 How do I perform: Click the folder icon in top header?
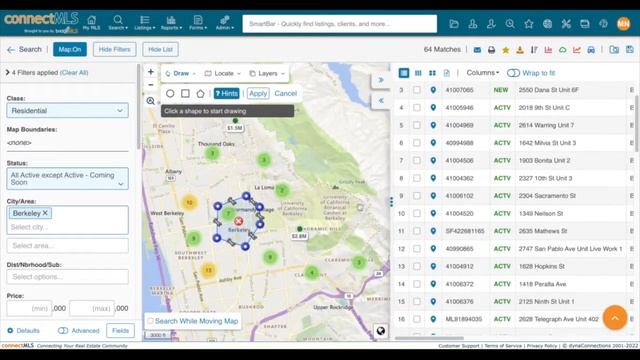[454, 24]
